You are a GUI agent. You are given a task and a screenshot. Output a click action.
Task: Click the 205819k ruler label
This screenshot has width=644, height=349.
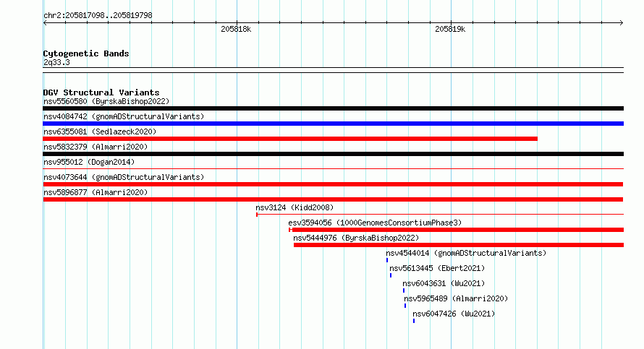(x=450, y=29)
